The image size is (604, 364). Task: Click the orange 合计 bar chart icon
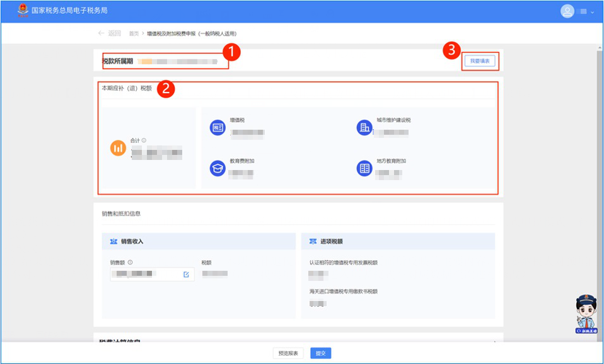pyautogui.click(x=118, y=148)
